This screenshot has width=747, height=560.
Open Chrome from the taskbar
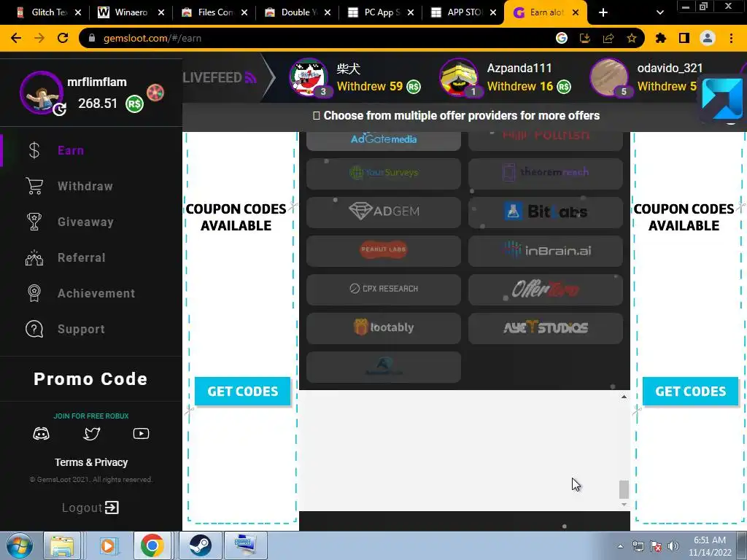pos(152,545)
